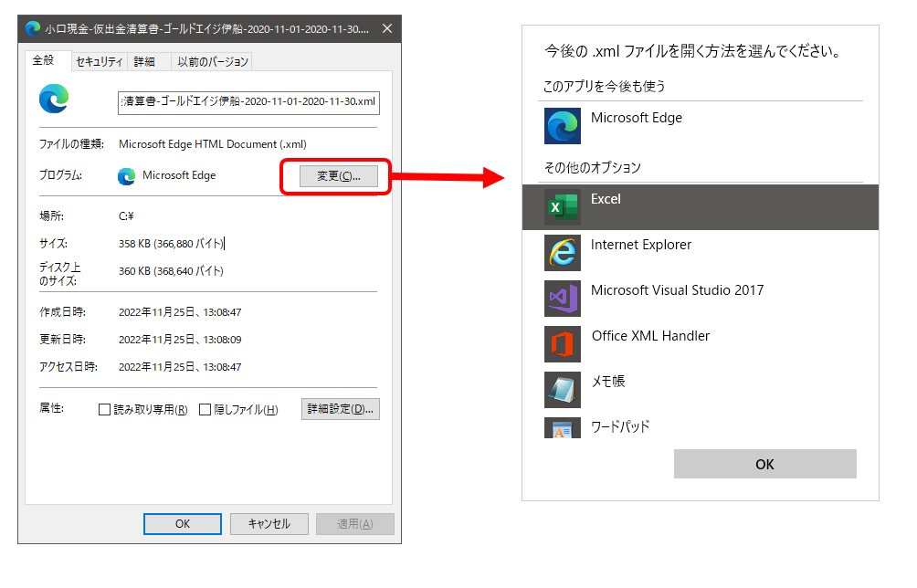Switch to the セキュリティ tab
This screenshot has width=917, height=588.
99,62
